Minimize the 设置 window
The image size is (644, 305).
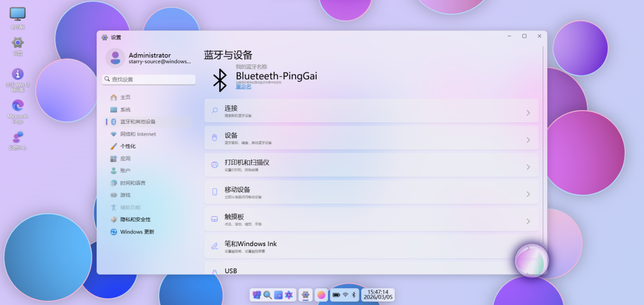coord(509,36)
